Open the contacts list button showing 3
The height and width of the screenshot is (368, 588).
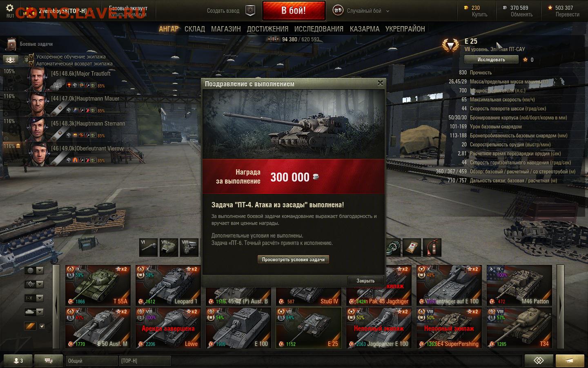click(x=17, y=361)
